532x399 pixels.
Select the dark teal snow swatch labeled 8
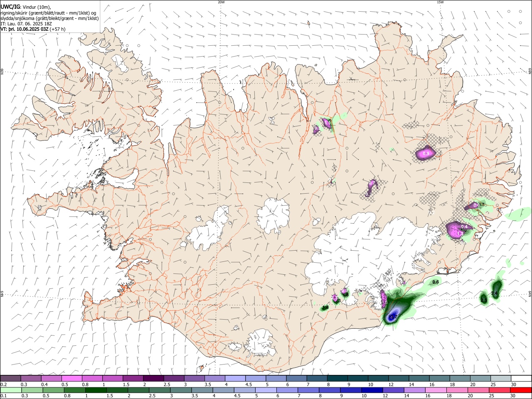(337, 379)
